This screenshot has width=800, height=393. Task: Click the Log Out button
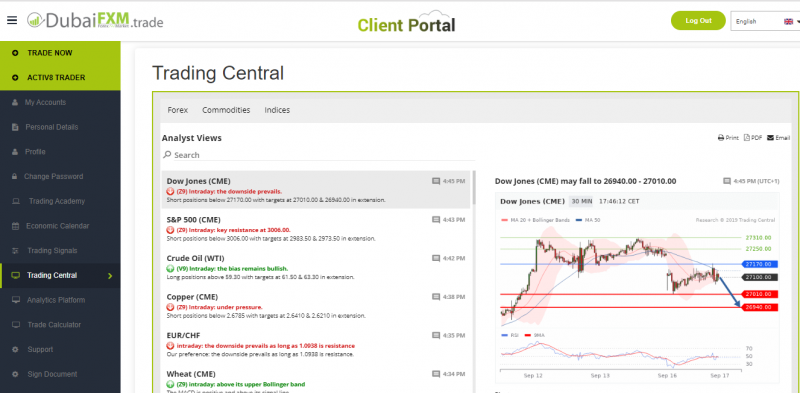[x=698, y=20]
